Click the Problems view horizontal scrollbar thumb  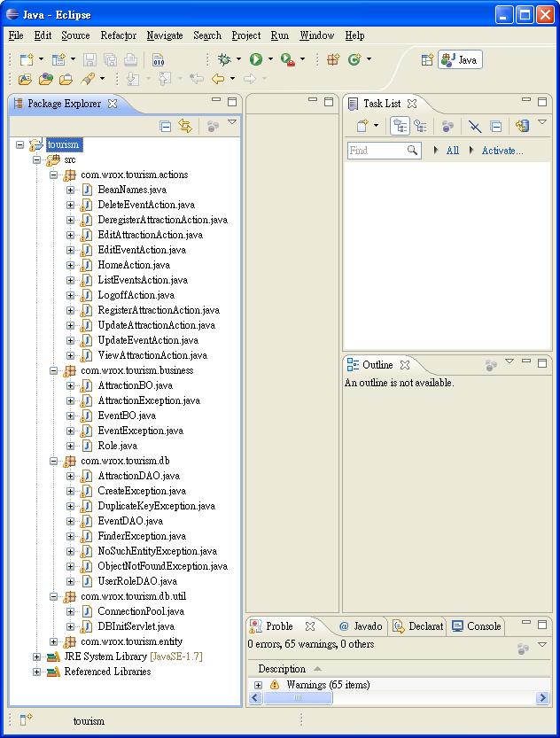(x=298, y=698)
